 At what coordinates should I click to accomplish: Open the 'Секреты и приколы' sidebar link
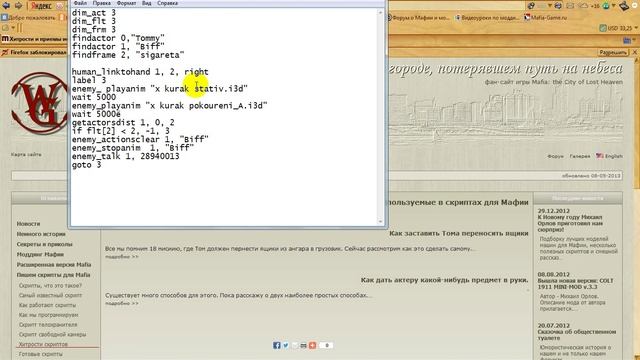point(44,244)
